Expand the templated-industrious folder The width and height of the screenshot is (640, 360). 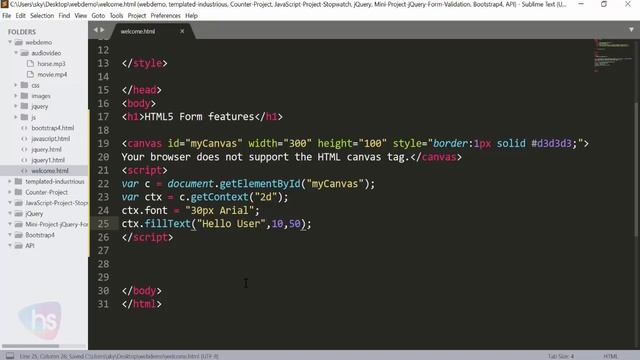10,181
